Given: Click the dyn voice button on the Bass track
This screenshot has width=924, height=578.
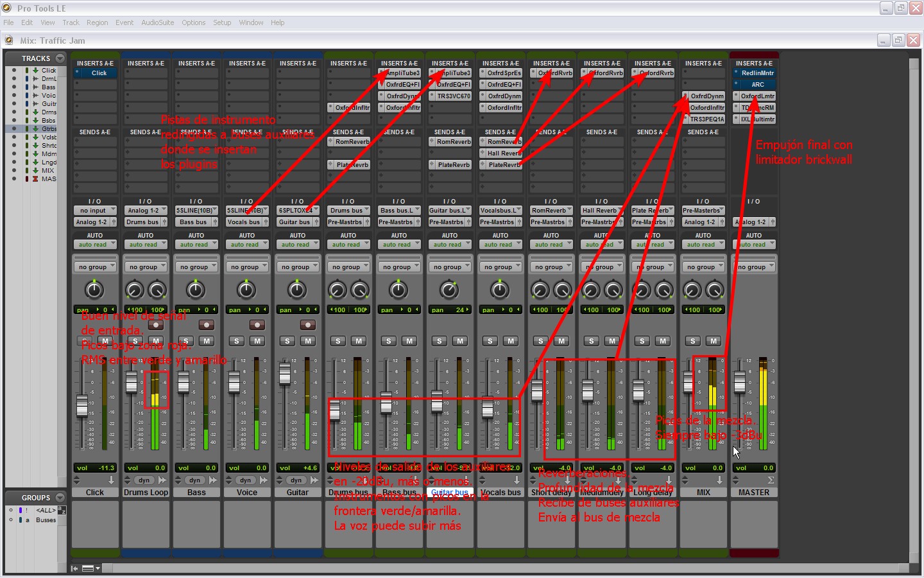Looking at the screenshot, I should click(195, 480).
